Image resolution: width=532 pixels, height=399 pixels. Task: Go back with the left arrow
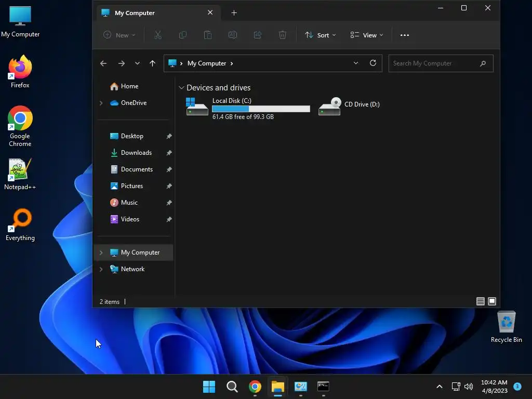[x=103, y=63]
